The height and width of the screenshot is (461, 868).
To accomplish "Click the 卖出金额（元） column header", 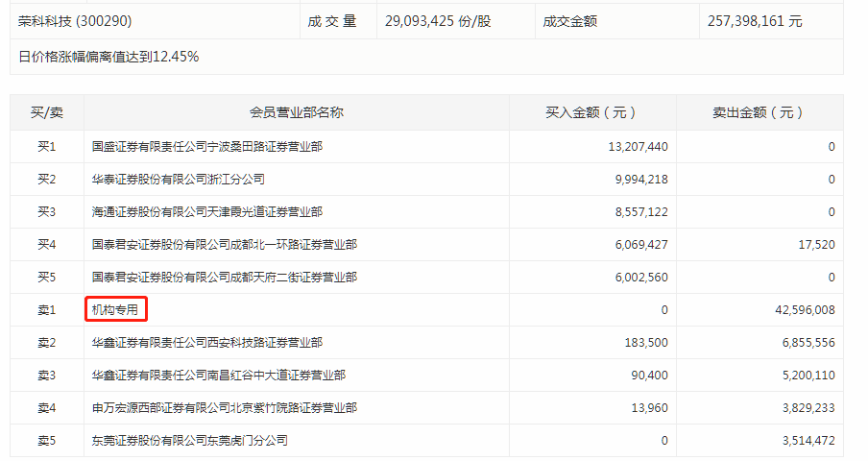I will (x=759, y=113).
